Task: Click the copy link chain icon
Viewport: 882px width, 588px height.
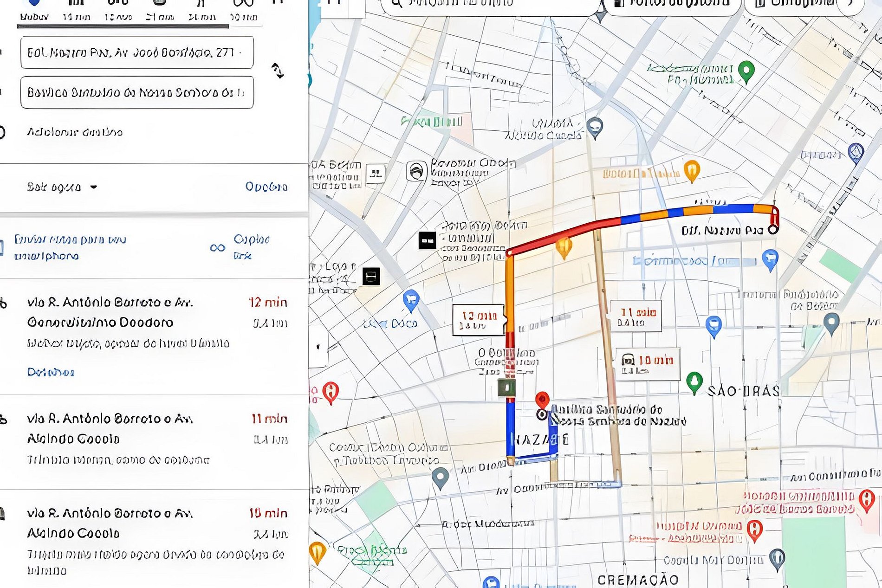Action: click(x=217, y=248)
